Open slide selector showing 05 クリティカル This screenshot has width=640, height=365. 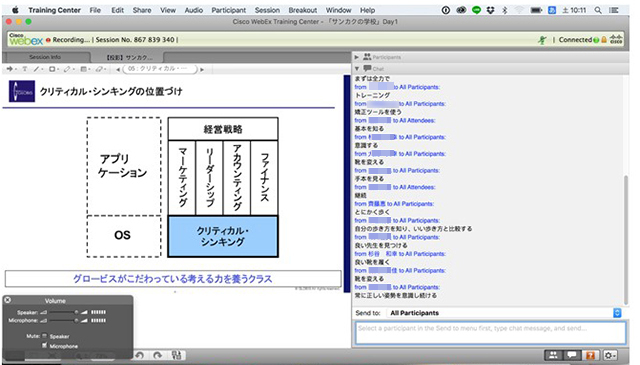[x=160, y=69]
